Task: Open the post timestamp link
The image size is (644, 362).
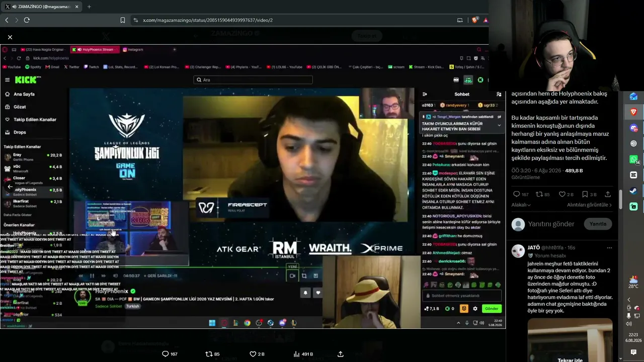Action: point(536,170)
